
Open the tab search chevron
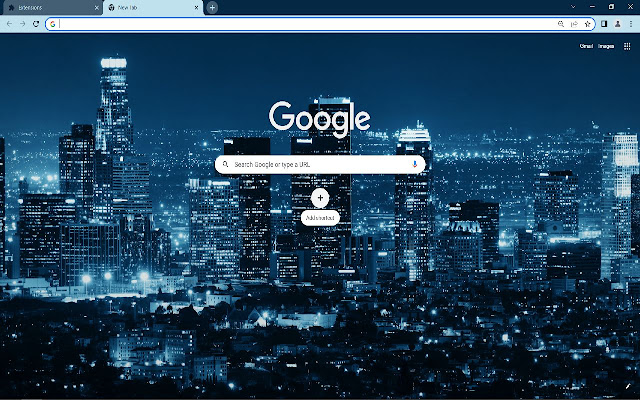(x=573, y=7)
